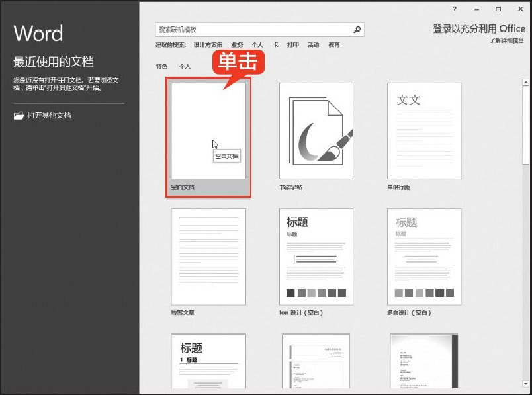
Task: Click the vertical scrollbar thumb
Action: point(525,126)
